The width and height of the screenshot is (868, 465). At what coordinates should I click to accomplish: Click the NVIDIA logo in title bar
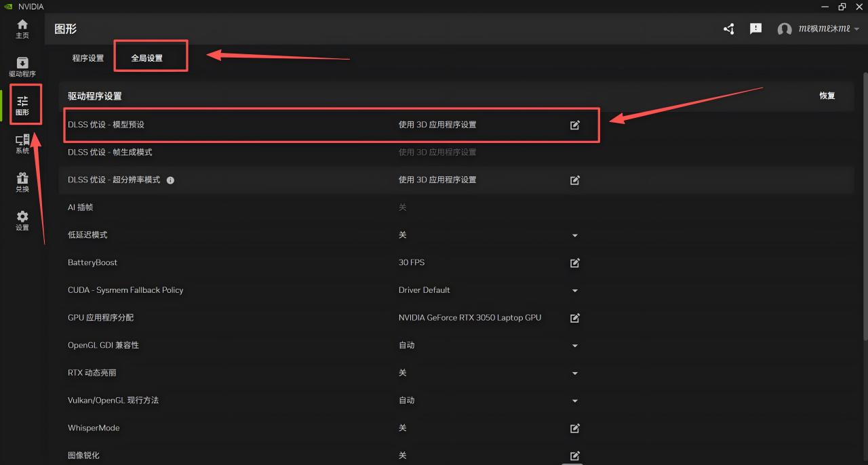click(8, 7)
